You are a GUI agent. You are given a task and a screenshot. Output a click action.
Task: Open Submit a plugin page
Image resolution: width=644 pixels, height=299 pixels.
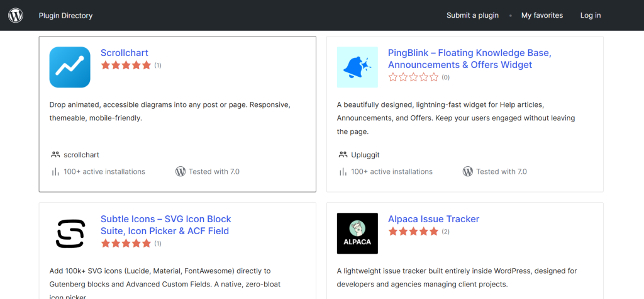click(x=472, y=15)
